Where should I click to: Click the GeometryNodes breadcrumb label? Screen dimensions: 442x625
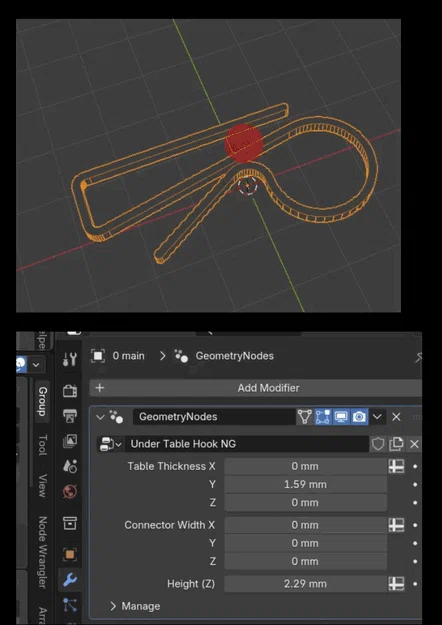tap(234, 356)
